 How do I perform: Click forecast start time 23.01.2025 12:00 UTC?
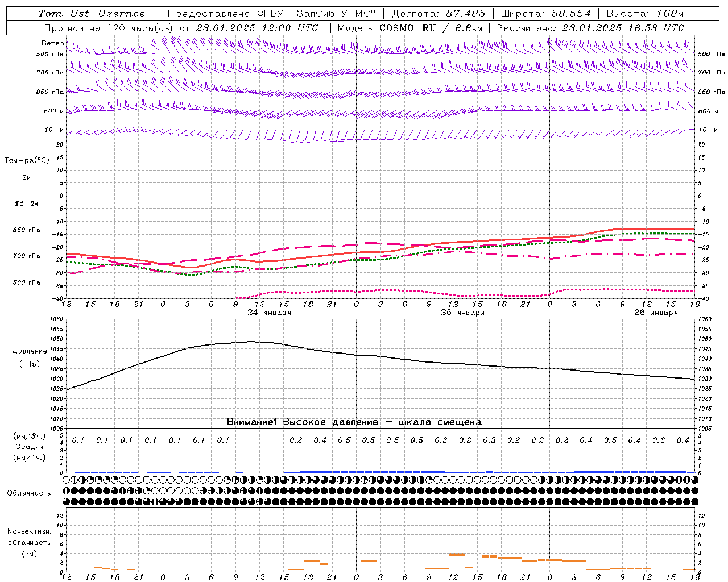257,28
